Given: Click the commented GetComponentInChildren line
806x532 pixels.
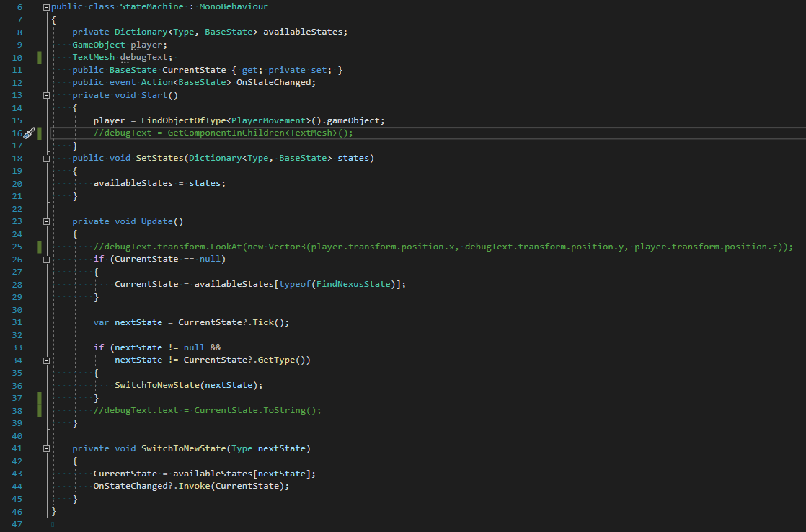Looking at the screenshot, I should (223, 133).
